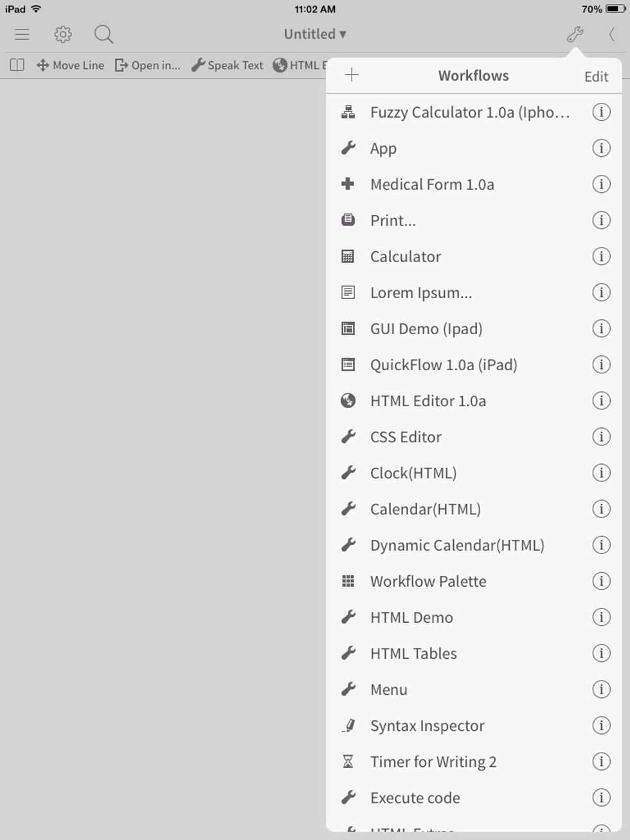Tap the Edit button in Workflows panel
The image size is (630, 840).
[x=595, y=76]
